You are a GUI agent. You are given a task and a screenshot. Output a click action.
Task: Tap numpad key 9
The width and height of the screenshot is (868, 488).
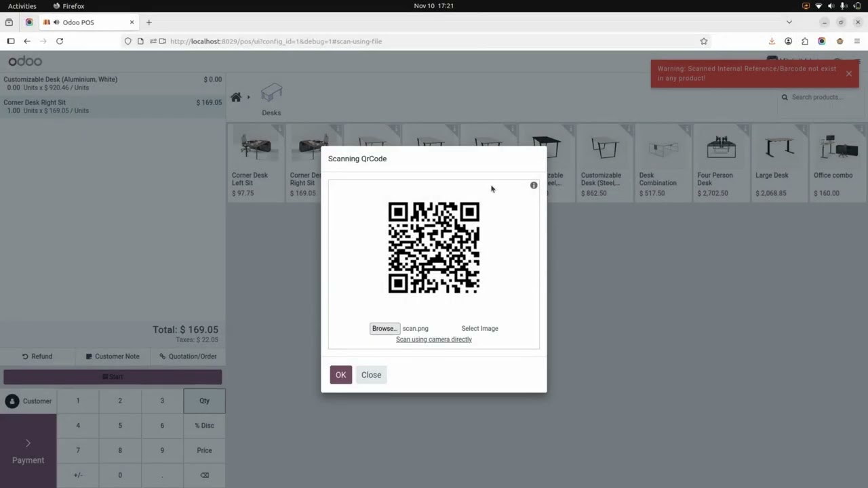[162, 450]
